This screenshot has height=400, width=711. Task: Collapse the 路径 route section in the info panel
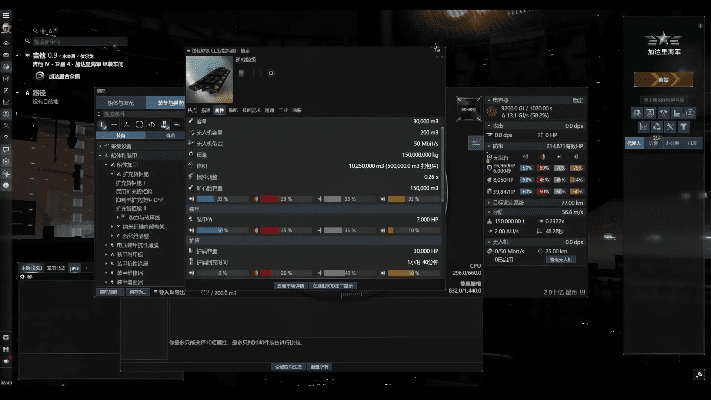[27, 92]
